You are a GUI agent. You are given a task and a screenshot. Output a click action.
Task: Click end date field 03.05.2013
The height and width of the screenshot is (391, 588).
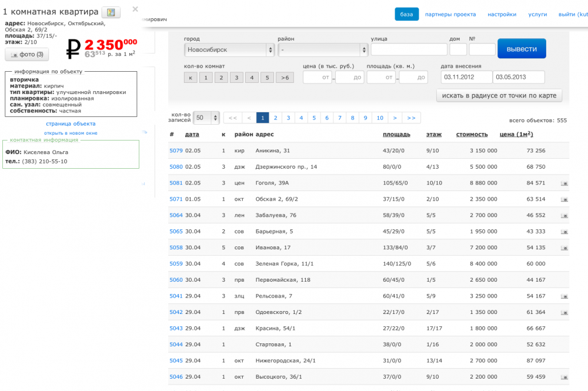[x=519, y=77]
